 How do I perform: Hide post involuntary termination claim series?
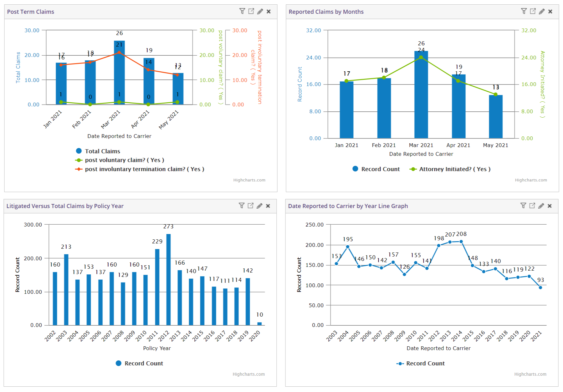click(x=145, y=169)
